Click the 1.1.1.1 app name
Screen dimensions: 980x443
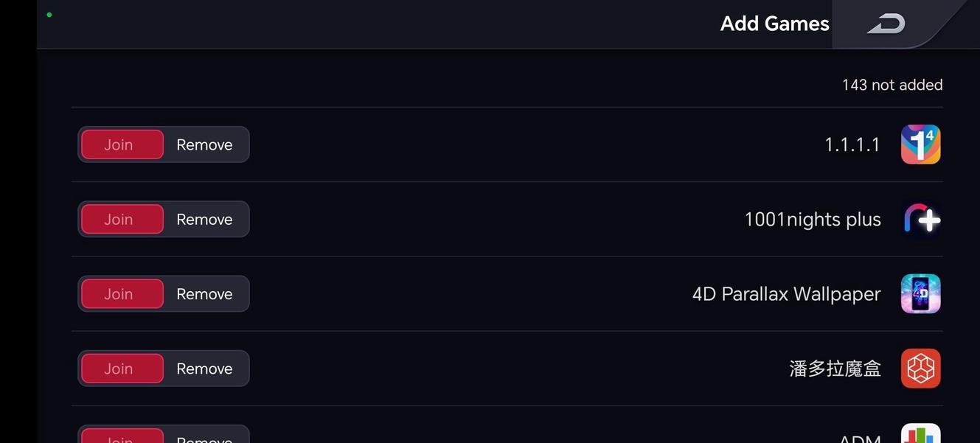852,144
